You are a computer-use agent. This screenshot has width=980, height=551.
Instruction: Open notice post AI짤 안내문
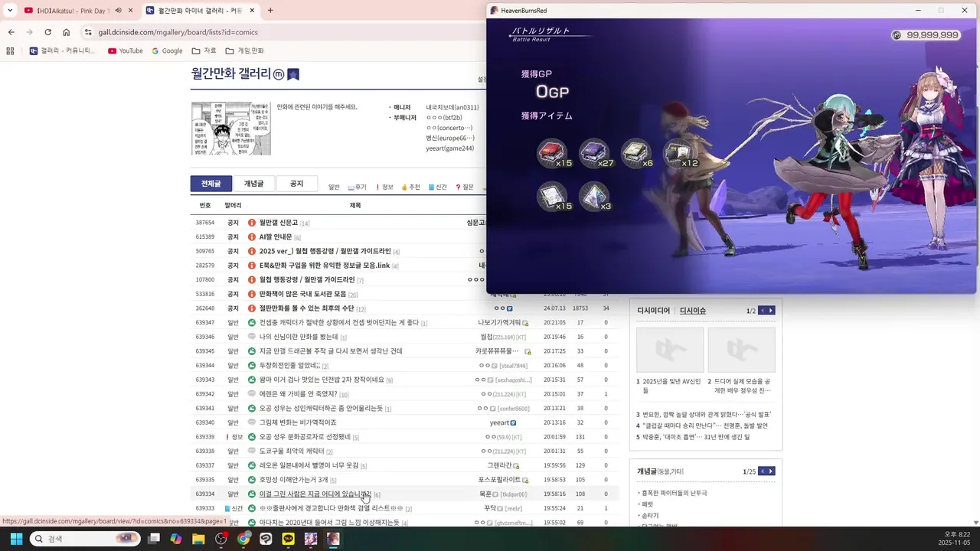tap(276, 237)
